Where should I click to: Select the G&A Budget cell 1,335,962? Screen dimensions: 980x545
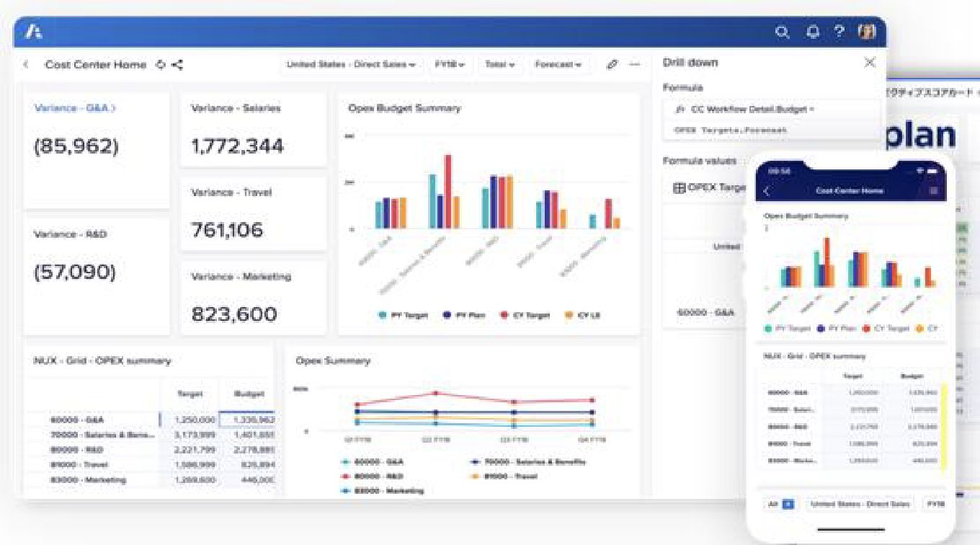pos(247,420)
